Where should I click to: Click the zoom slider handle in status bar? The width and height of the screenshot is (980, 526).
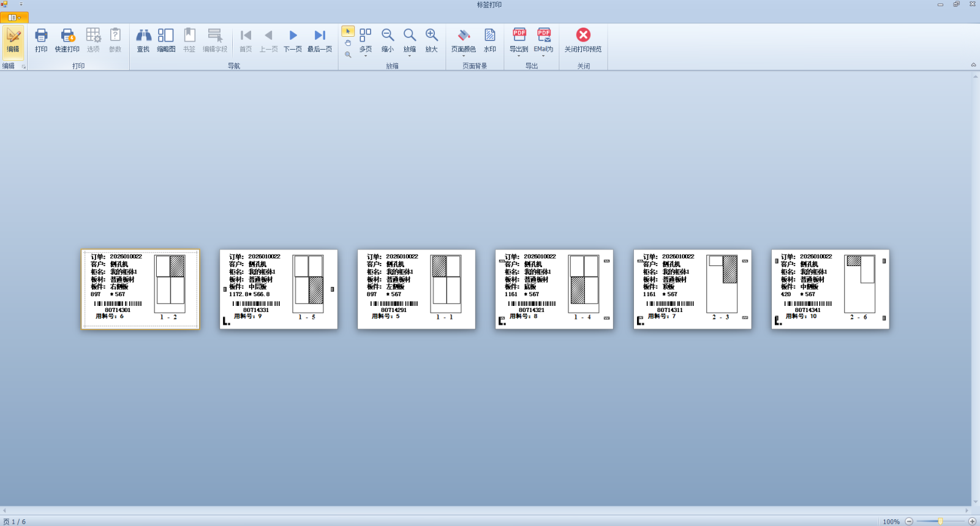940,521
